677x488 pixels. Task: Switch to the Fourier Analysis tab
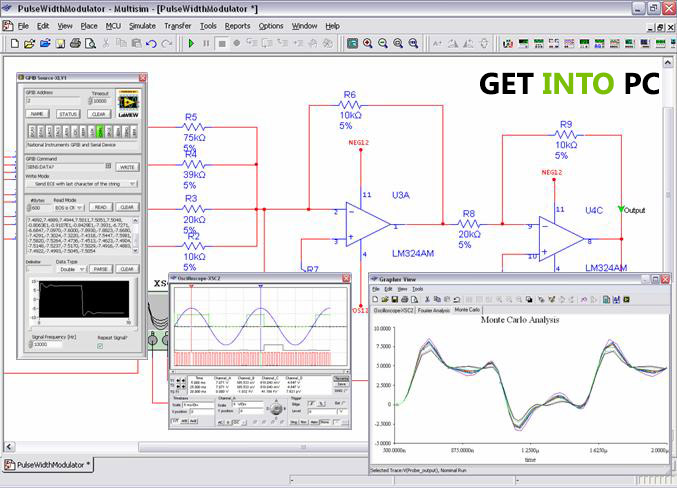point(433,311)
